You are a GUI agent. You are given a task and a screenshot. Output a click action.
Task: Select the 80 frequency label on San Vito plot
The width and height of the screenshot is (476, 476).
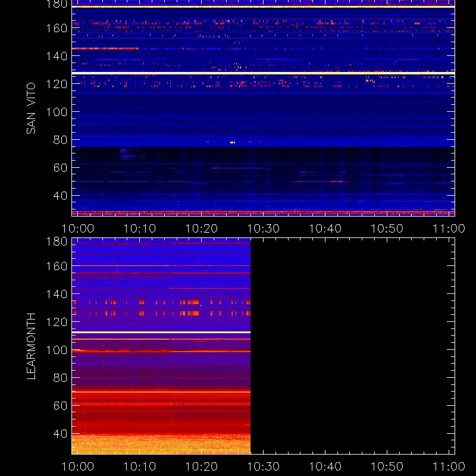(60, 140)
